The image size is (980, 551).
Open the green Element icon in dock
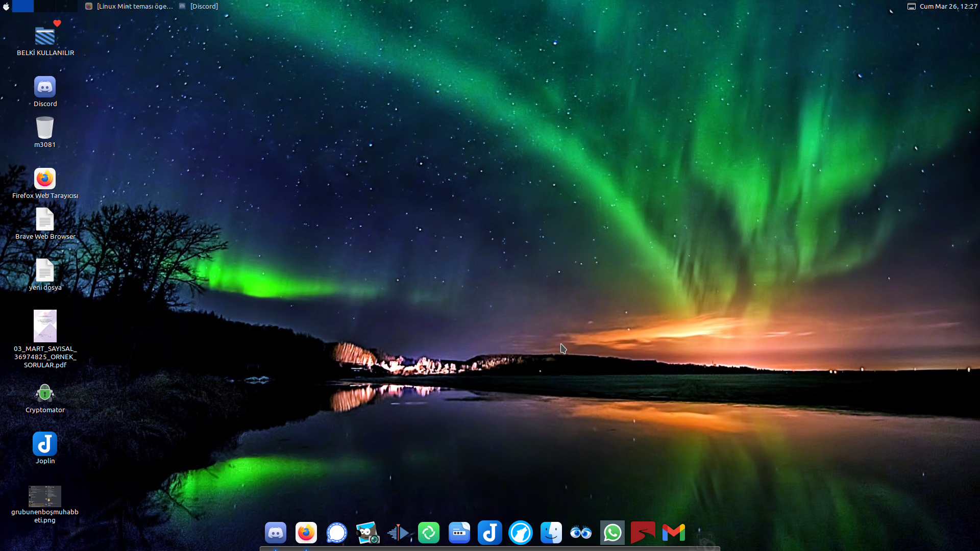(x=429, y=533)
